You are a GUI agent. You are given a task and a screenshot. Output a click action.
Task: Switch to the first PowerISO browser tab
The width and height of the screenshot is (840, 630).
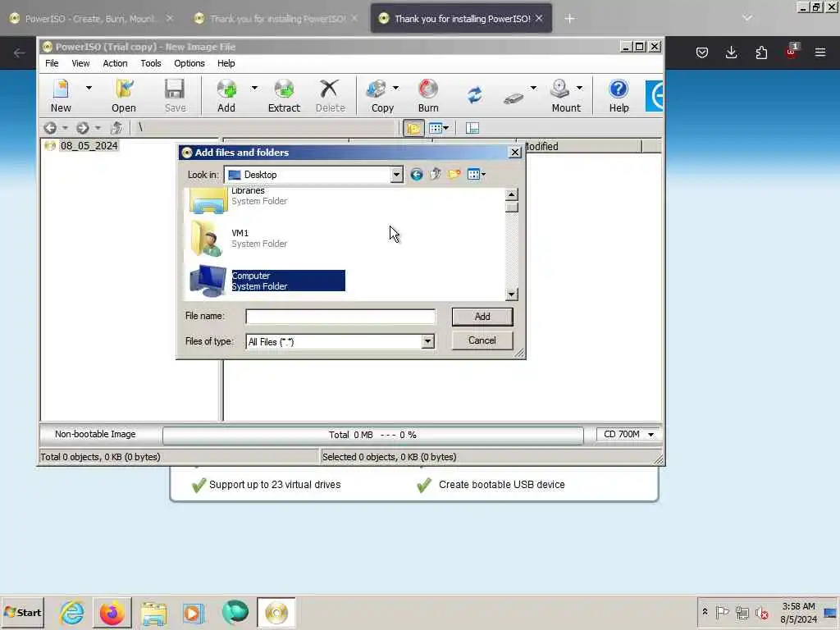point(91,19)
